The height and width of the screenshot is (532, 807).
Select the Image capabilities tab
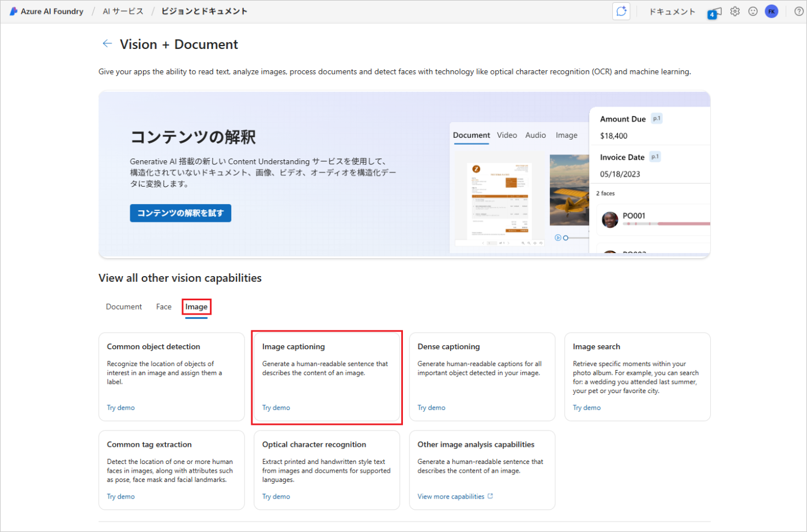coord(197,307)
